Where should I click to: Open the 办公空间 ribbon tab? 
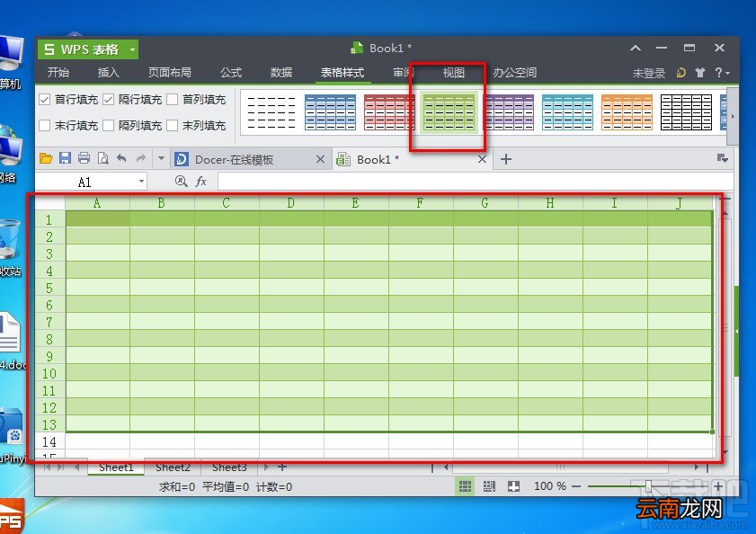[515, 73]
